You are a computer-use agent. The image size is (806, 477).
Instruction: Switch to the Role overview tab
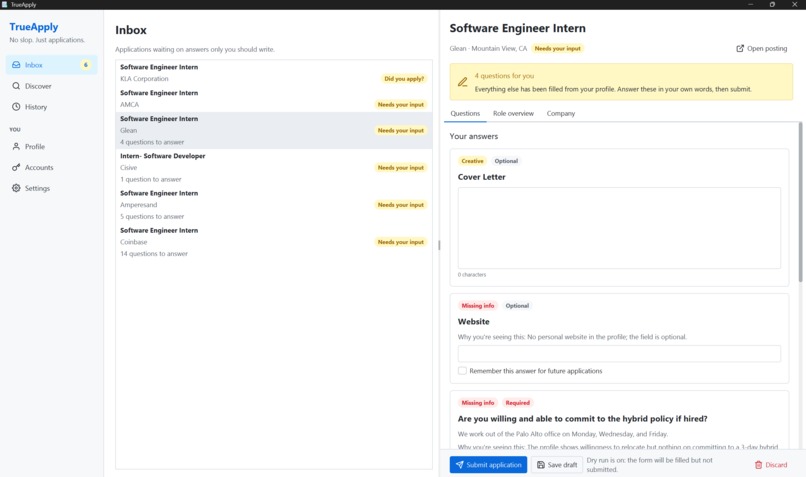(513, 114)
